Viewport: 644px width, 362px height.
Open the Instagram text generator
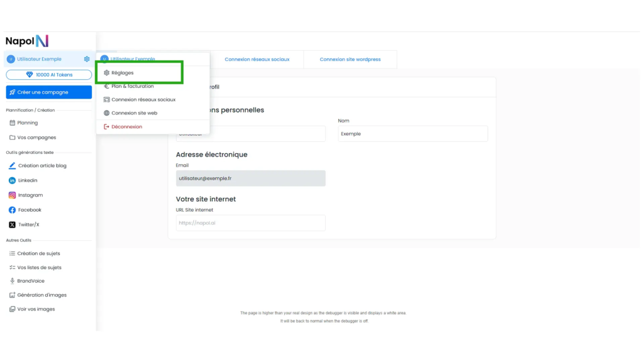click(x=30, y=195)
